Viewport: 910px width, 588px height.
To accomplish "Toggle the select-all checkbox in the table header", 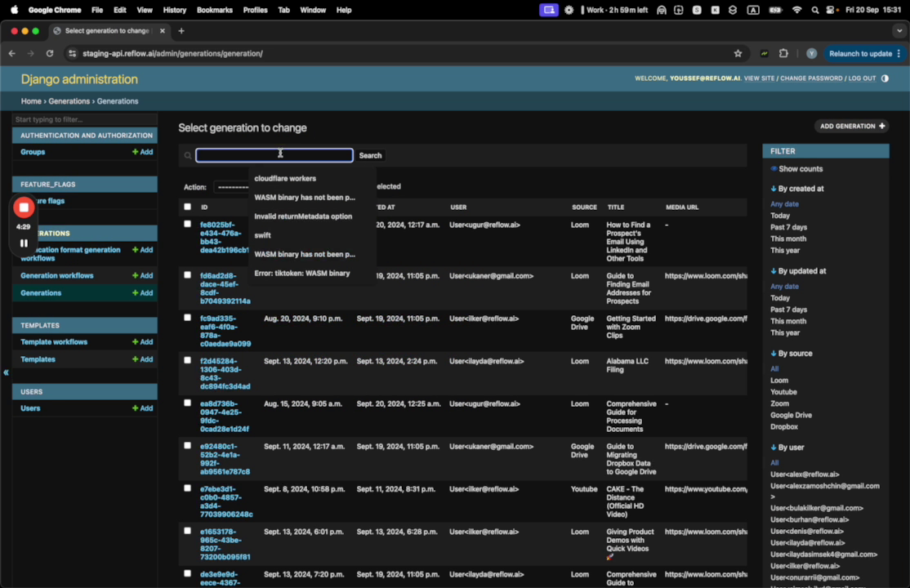I will click(188, 207).
